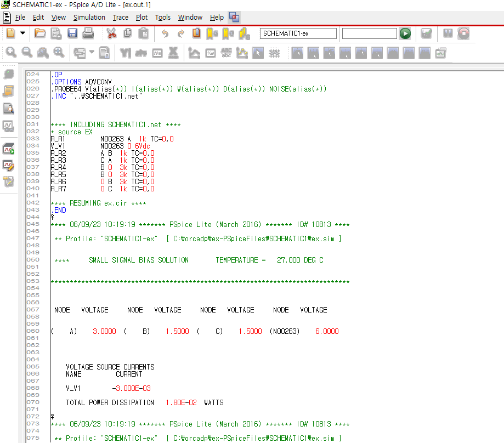Click the sidebar run waveform icon

pos(9,149)
